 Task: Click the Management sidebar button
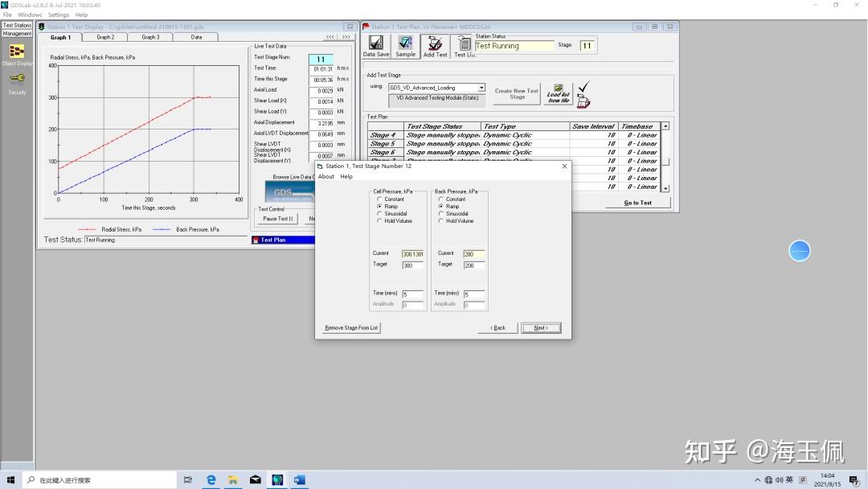pyautogui.click(x=17, y=34)
